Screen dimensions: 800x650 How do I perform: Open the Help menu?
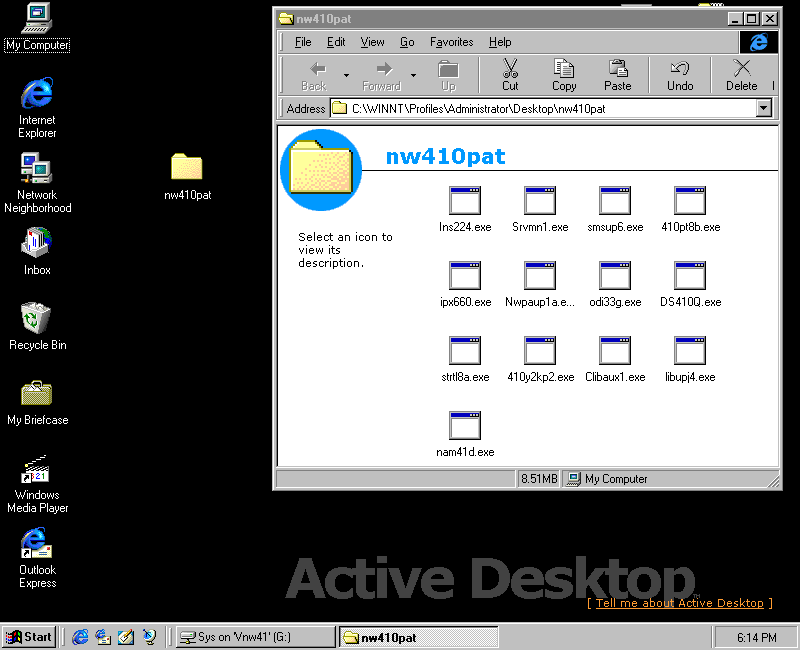(x=500, y=42)
